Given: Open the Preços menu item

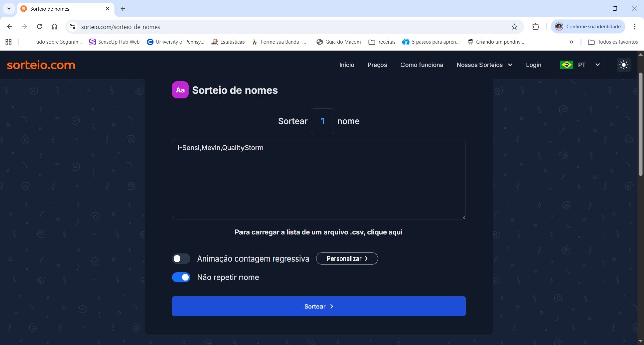Looking at the screenshot, I should (x=377, y=65).
